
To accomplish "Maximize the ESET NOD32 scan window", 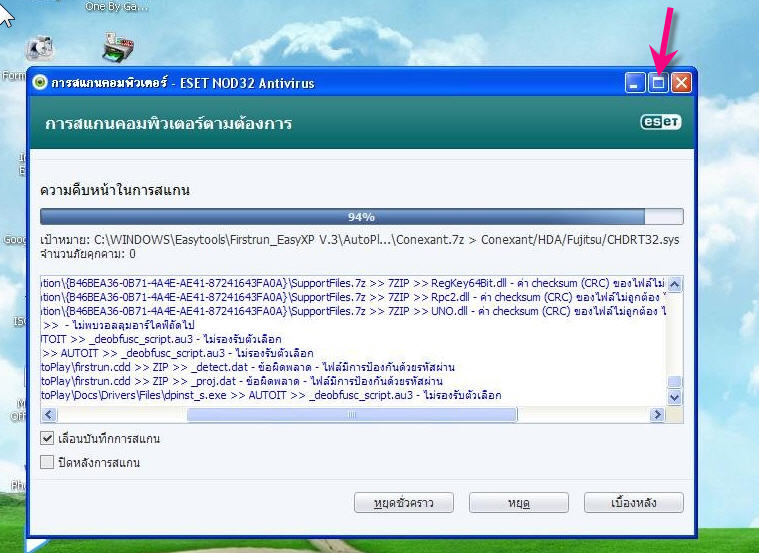I will coord(658,83).
